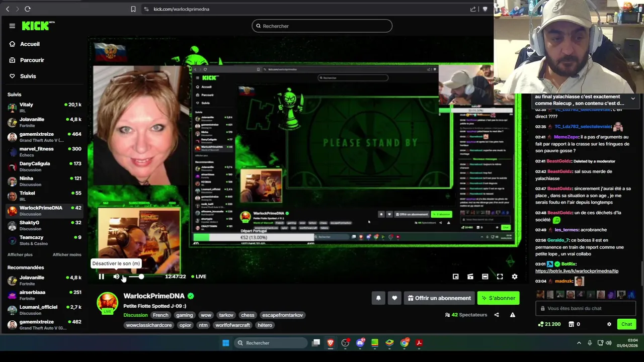
Task: Open Discord from the taskbar
Action: coord(360,343)
